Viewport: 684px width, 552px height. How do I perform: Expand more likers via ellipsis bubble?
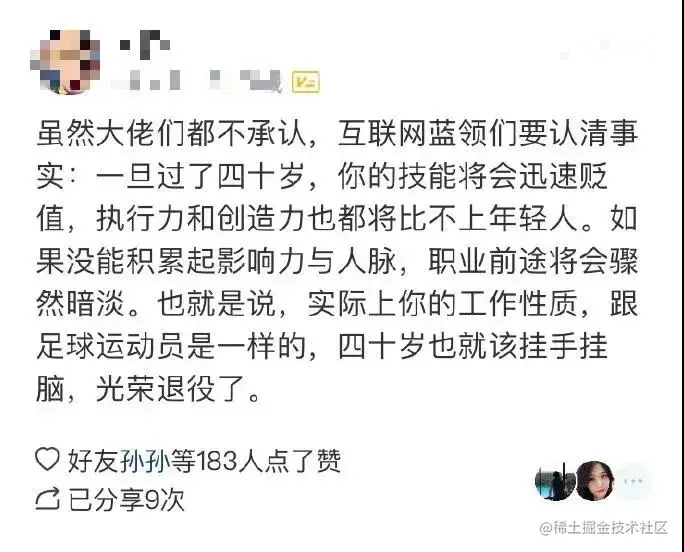click(633, 481)
